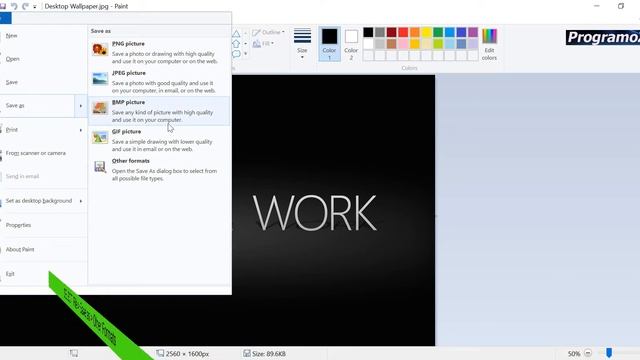Select BMP picture format

159,111
